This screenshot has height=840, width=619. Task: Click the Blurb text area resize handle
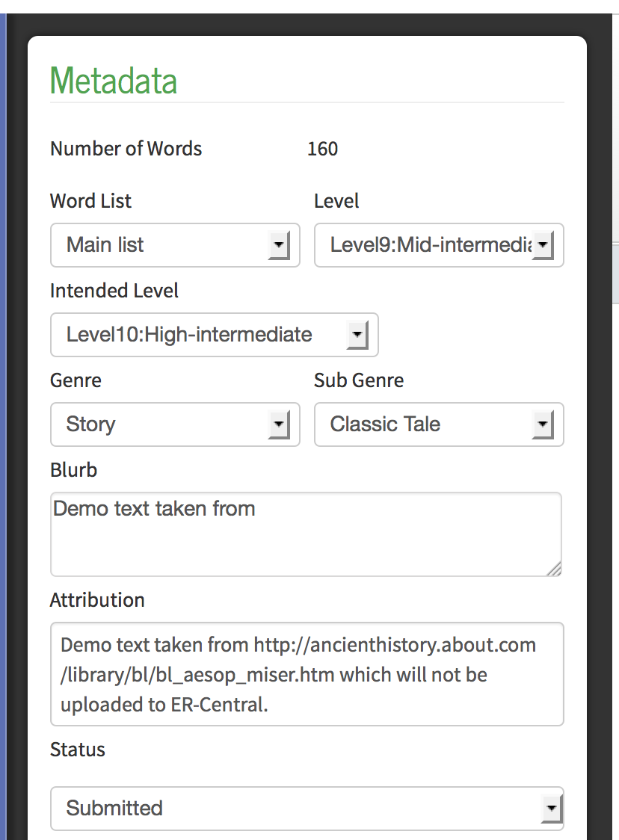coord(553,569)
